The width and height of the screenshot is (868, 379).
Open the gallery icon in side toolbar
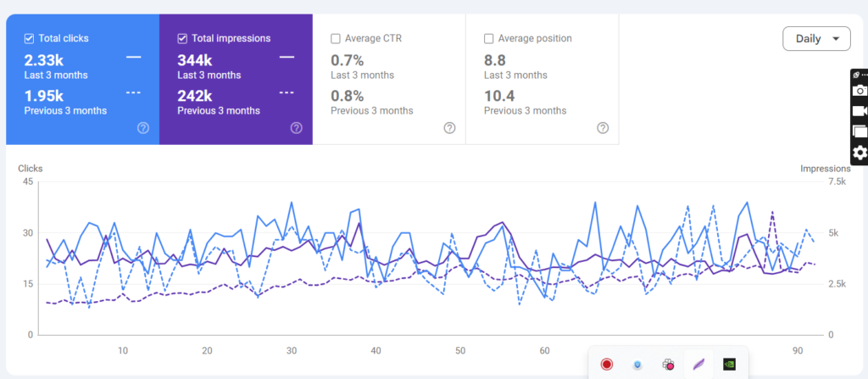859,131
